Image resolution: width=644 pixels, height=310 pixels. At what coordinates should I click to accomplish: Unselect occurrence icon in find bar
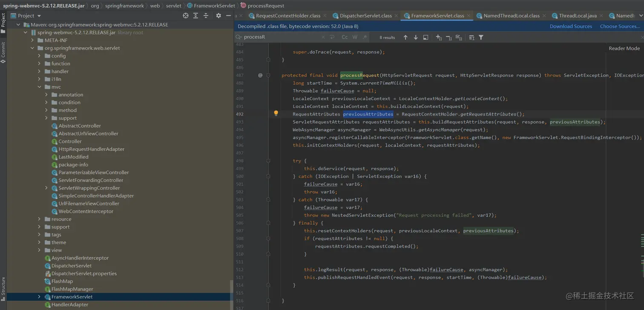coord(448,37)
